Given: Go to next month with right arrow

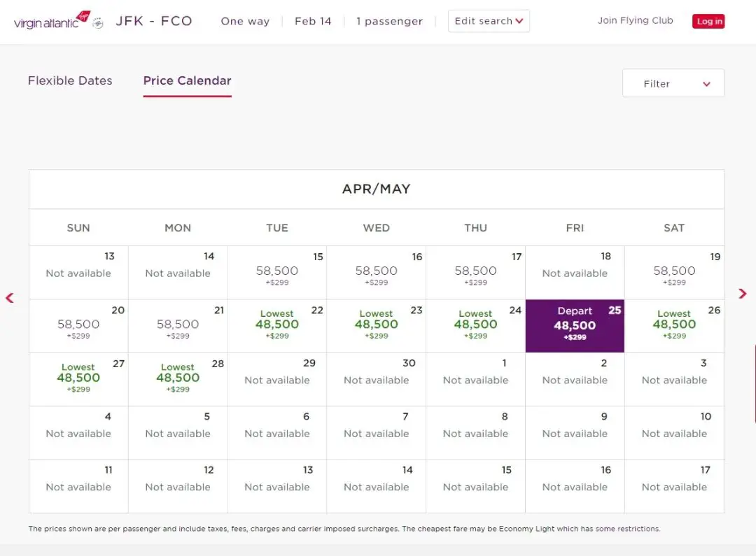Looking at the screenshot, I should (743, 294).
